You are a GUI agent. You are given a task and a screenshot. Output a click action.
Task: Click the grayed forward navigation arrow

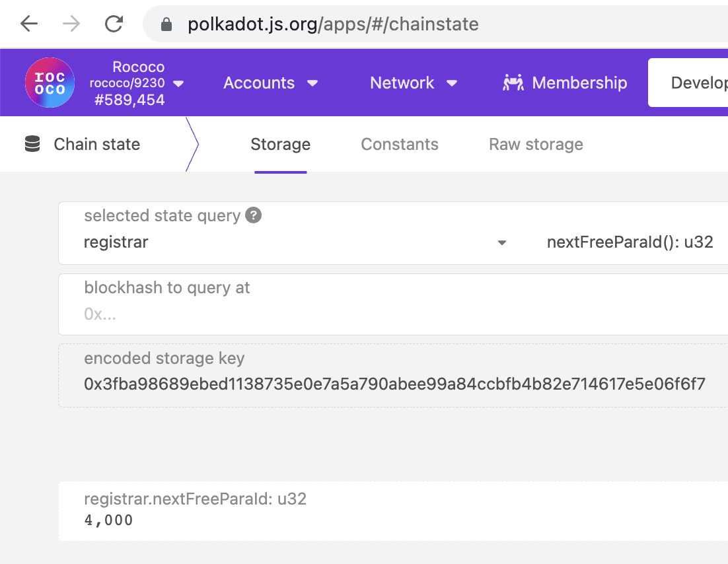[71, 24]
